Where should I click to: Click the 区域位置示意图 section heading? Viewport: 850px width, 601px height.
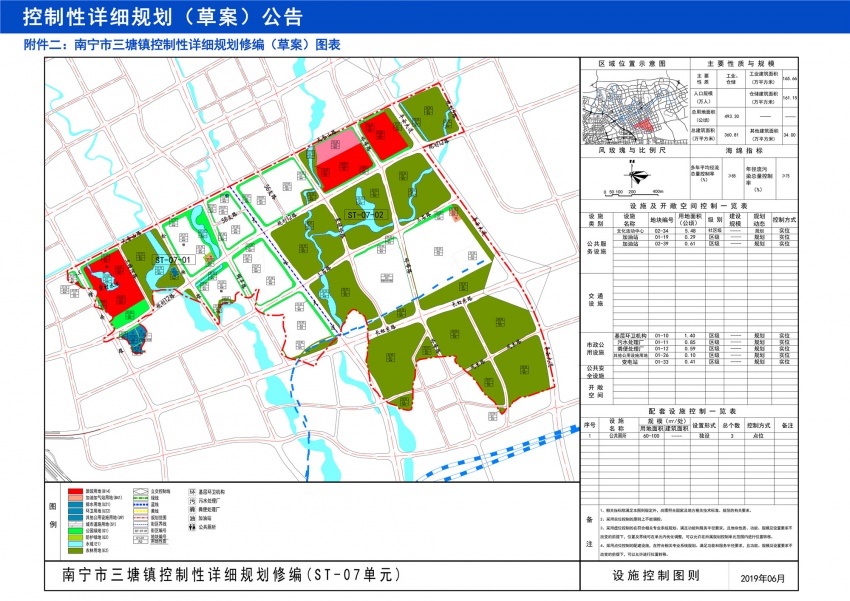[632, 64]
